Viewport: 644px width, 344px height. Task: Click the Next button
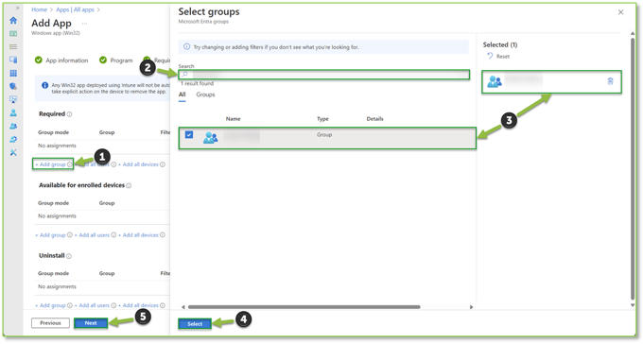click(x=91, y=323)
